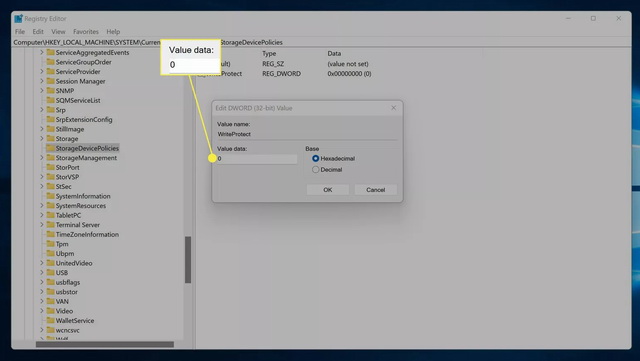640x361 pixels.
Task: Open the Edit menu
Action: click(38, 31)
